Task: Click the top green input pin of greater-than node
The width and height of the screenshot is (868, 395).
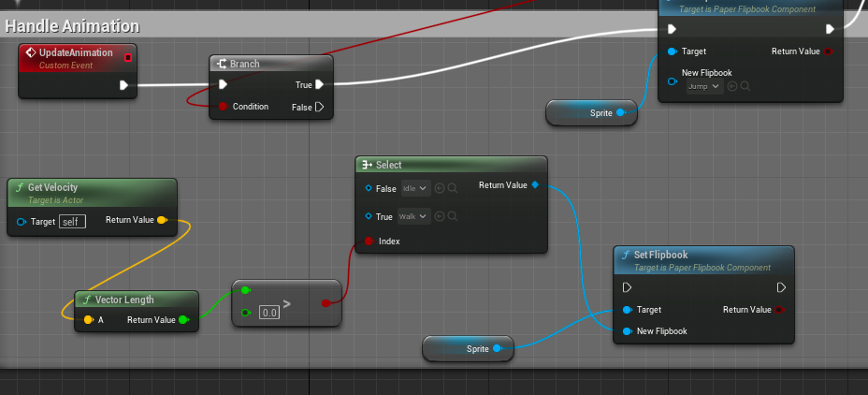Action: 246,290
